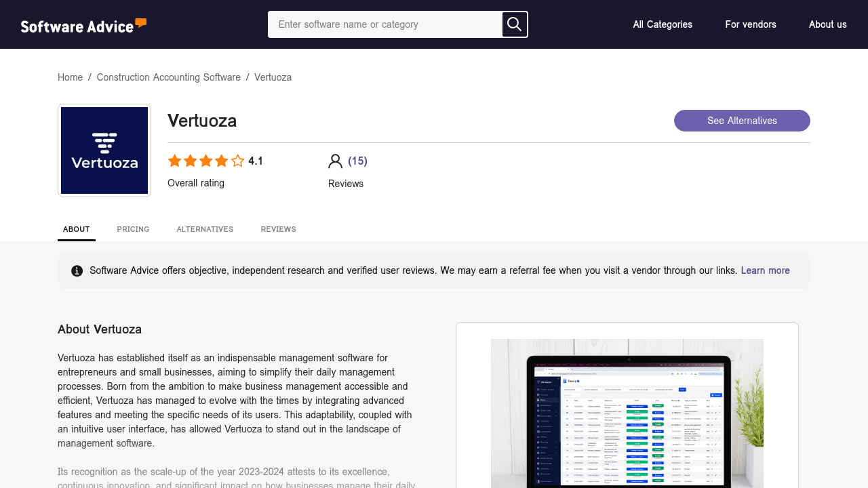The width and height of the screenshot is (868, 488).
Task: Open All Categories menu
Action: pos(663,24)
